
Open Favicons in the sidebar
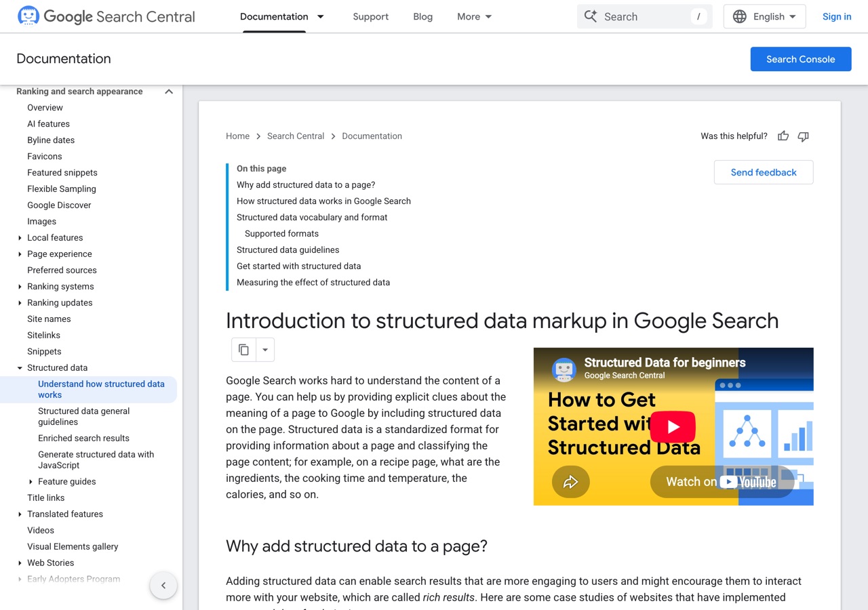tap(44, 157)
